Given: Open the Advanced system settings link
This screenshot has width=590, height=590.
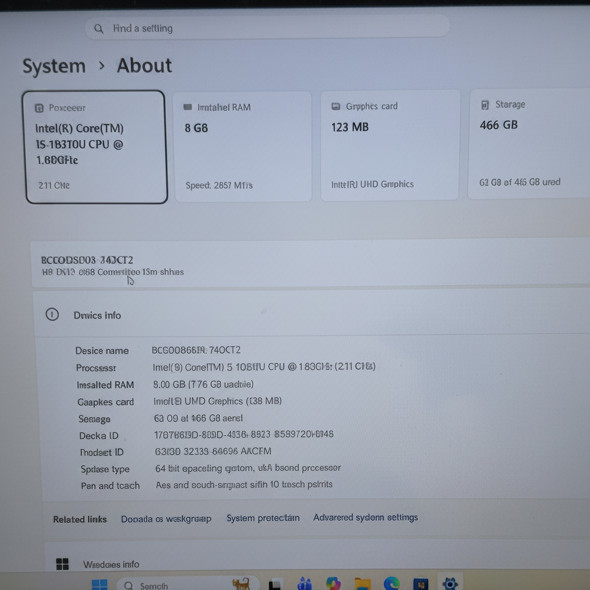Looking at the screenshot, I should [366, 518].
